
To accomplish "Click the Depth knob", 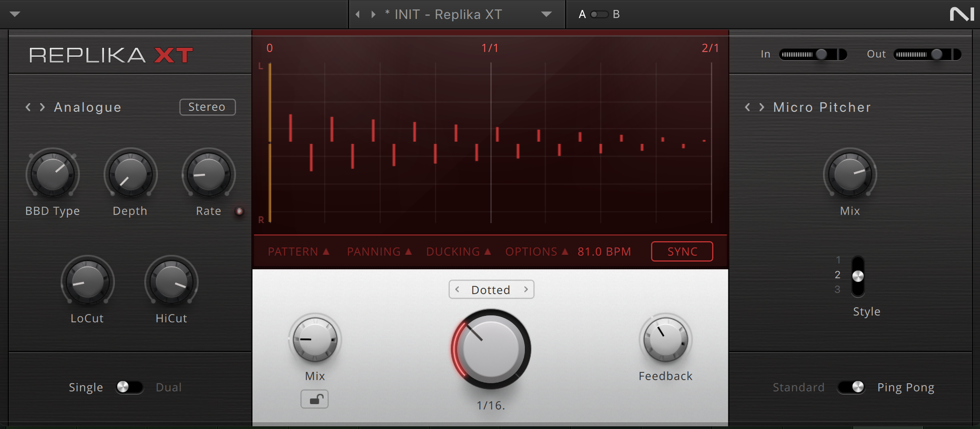I will [130, 174].
